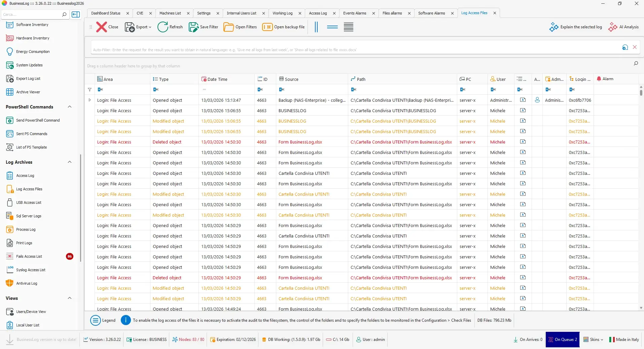The height and width of the screenshot is (349, 644).
Task: Click Explain the selected log icon
Action: [554, 27]
